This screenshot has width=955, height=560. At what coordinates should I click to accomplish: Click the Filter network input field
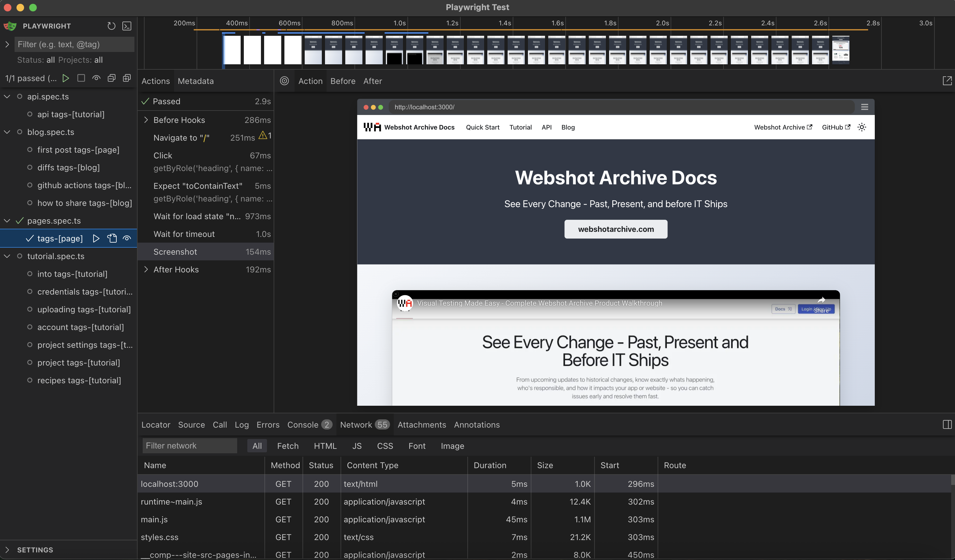tap(190, 446)
